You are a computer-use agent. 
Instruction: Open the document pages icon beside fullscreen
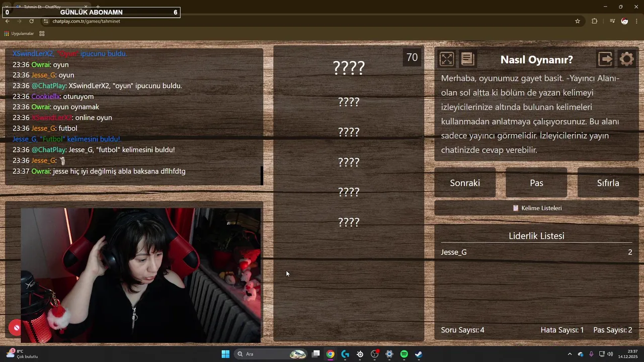467,59
